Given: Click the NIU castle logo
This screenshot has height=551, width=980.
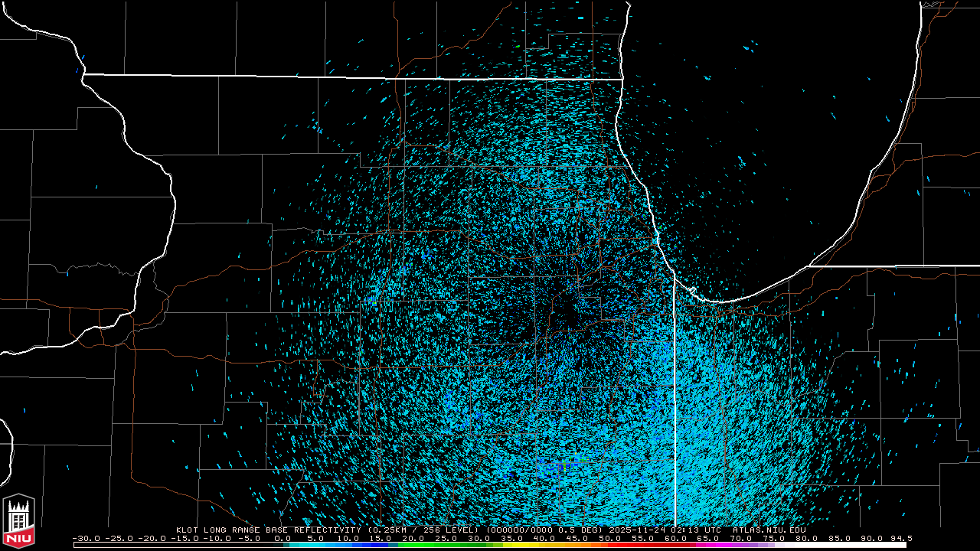Looking at the screenshot, I should coord(18,522).
